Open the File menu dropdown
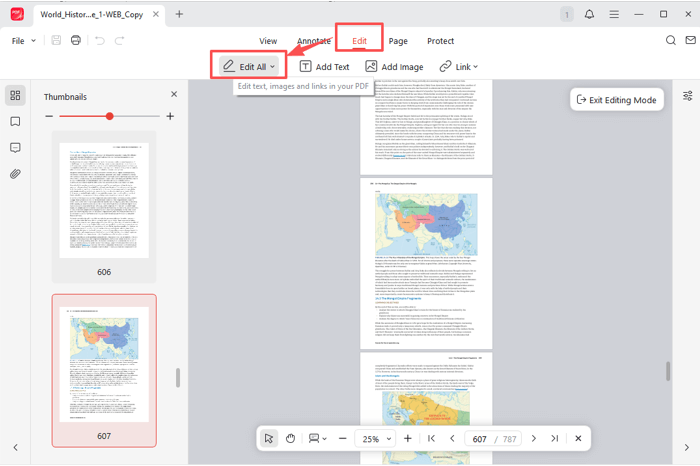This screenshot has height=466, width=700. pos(24,41)
